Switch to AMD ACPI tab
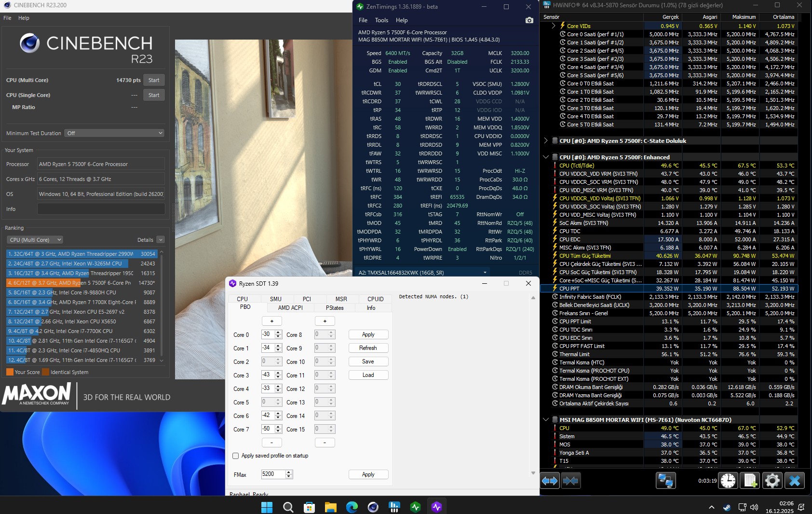812x514 pixels. pos(290,307)
